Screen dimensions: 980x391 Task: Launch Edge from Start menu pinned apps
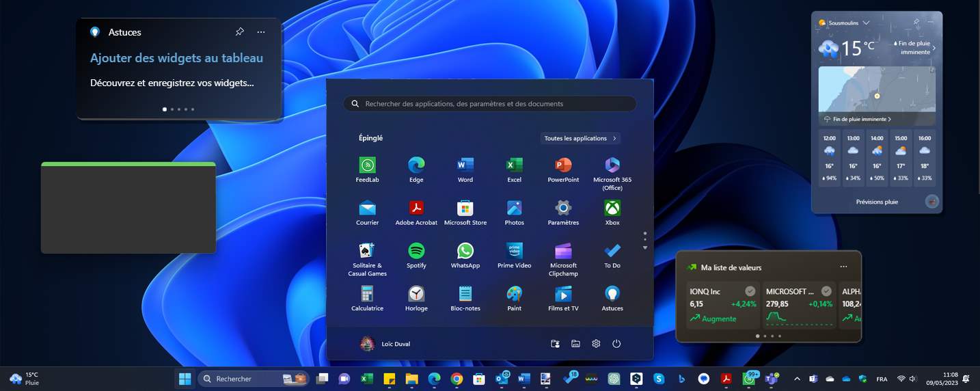click(x=416, y=170)
